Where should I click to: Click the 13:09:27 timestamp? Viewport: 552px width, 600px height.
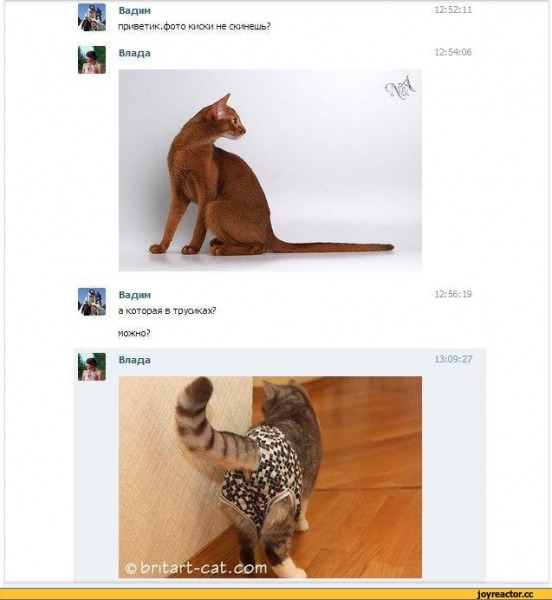coord(453,359)
